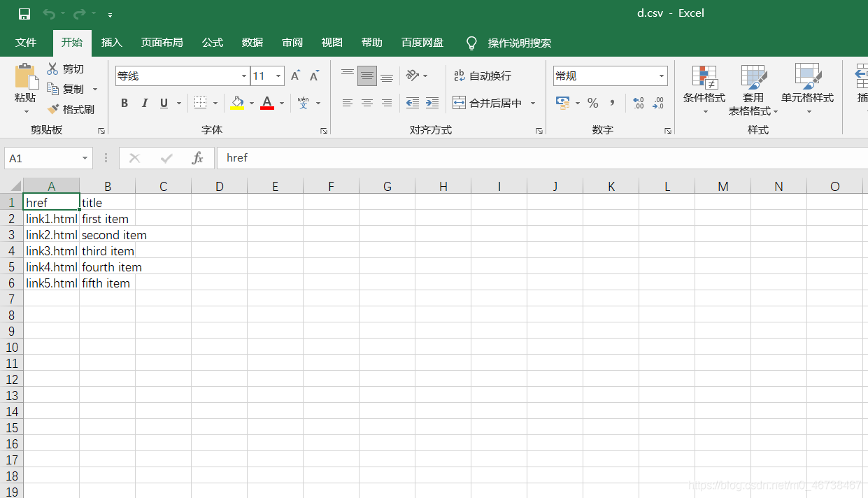Toggle italic formatting
The height and width of the screenshot is (498, 868).
145,103
